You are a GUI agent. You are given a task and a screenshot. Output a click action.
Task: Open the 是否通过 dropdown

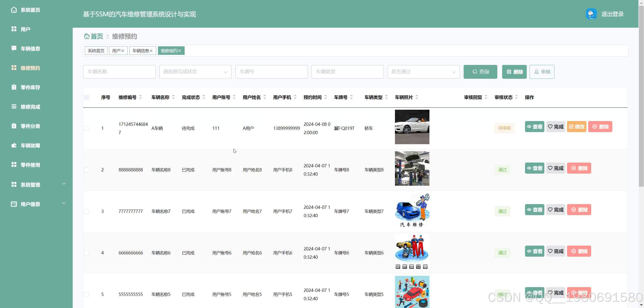424,72
